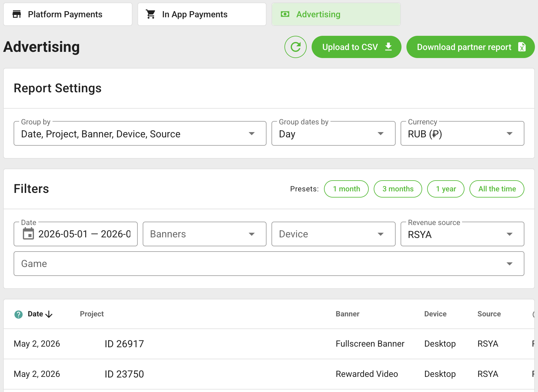This screenshot has height=392, width=538.
Task: Click the Source column header
Action: (489, 314)
